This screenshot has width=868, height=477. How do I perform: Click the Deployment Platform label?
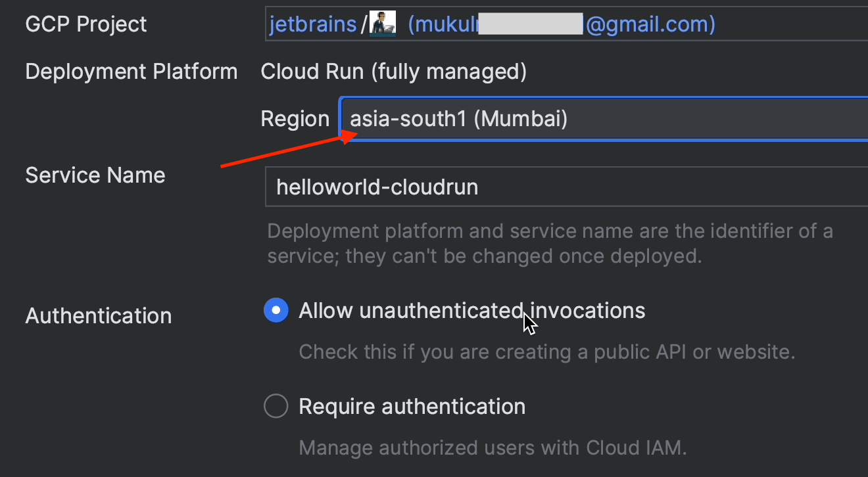tap(132, 72)
